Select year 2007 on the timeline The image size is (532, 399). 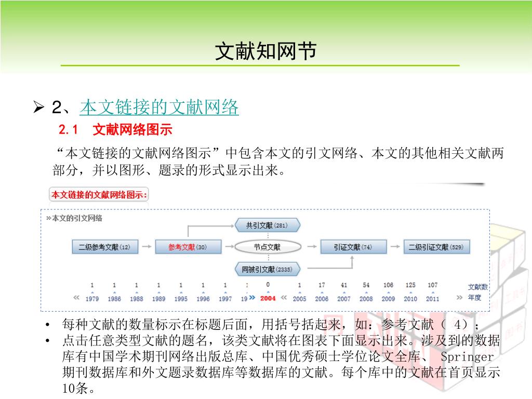tap(344, 299)
